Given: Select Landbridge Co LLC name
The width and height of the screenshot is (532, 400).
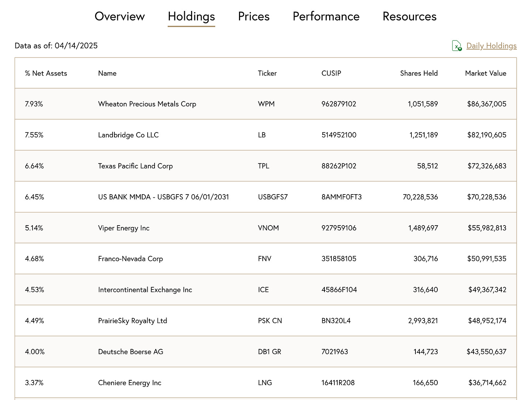Looking at the screenshot, I should [x=128, y=135].
